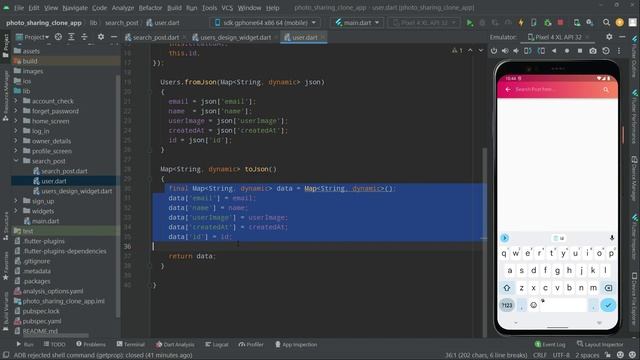640x360 pixels.
Task: Emulator toolbar home circle button
Action: pos(567,51)
